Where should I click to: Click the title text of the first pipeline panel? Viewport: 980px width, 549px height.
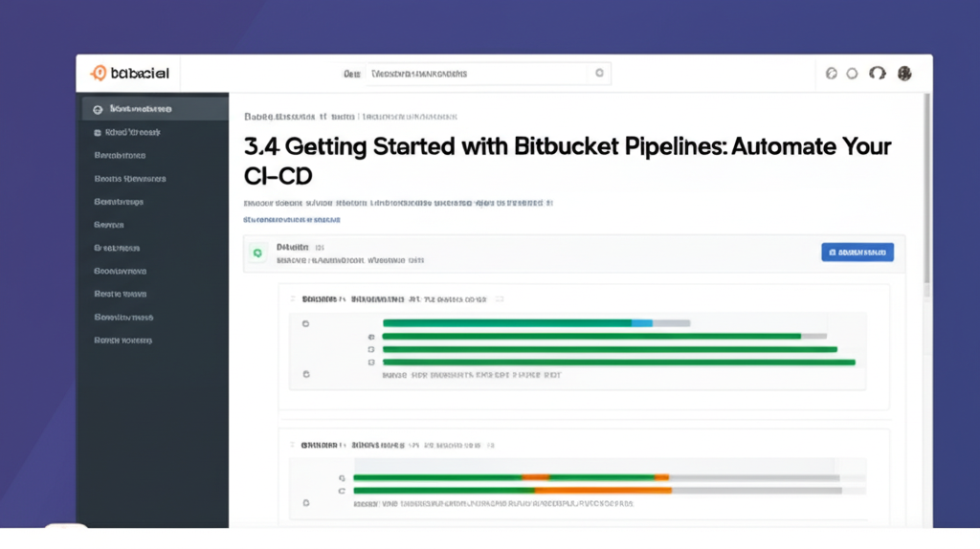(x=393, y=299)
